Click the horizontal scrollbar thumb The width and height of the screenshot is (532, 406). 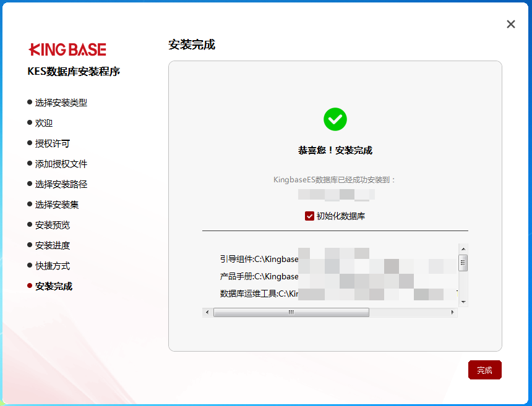coord(291,312)
